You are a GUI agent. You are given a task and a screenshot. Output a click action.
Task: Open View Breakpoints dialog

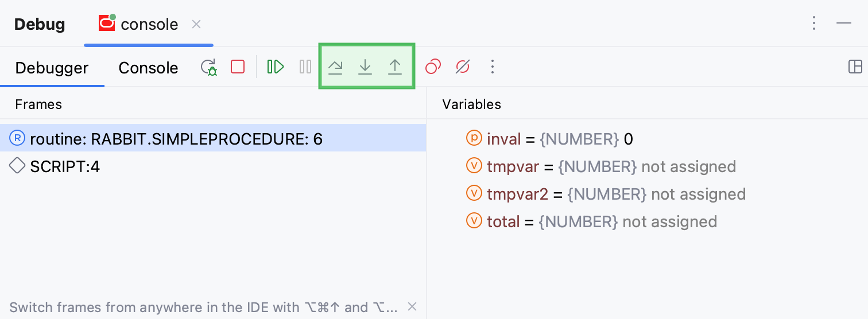pyautogui.click(x=433, y=67)
